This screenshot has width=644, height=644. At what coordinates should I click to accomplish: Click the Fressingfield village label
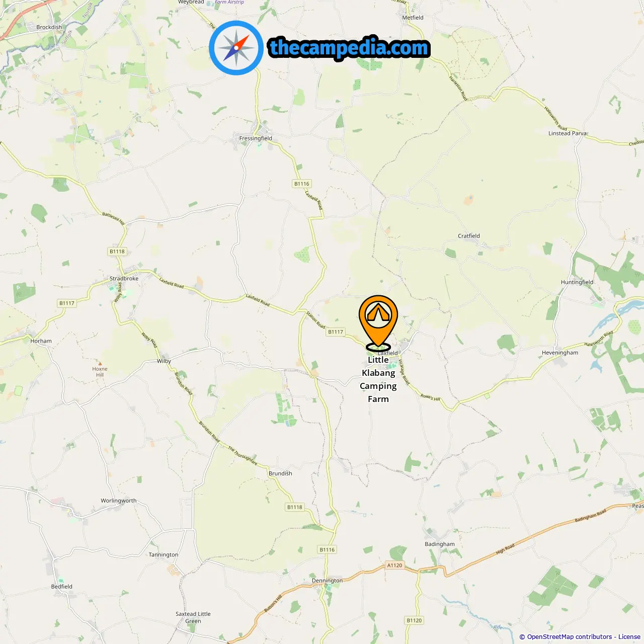(256, 138)
